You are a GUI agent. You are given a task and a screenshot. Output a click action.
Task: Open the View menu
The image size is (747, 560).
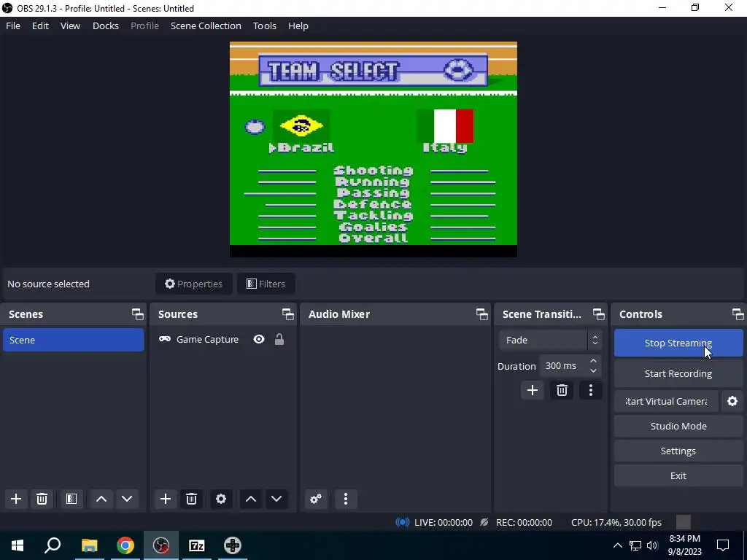pos(70,26)
